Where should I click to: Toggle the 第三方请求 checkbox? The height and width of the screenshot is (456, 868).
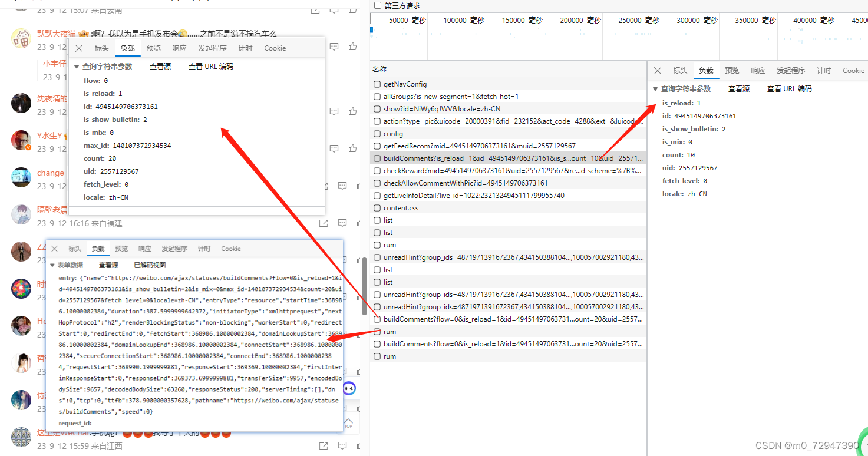tap(378, 5)
